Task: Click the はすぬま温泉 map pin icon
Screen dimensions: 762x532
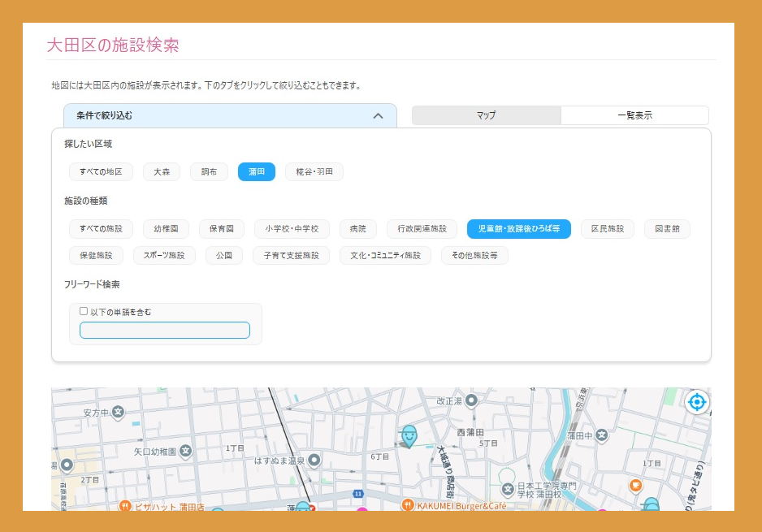Action: [x=314, y=461]
